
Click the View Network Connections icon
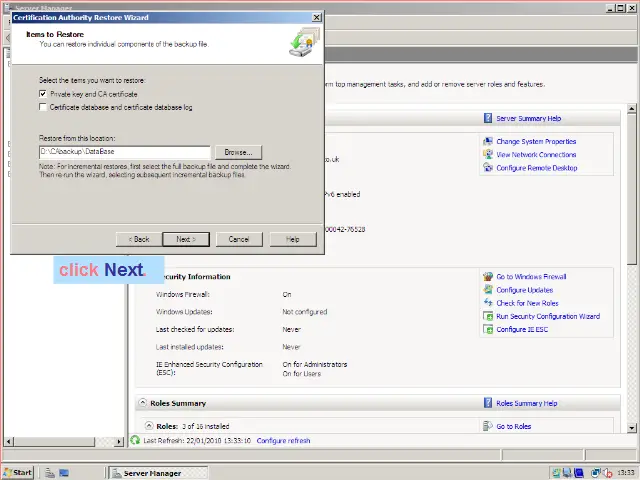pos(488,154)
